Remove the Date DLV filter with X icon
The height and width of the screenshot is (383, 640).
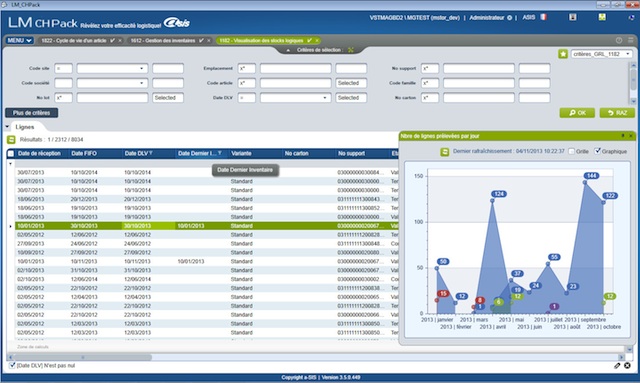627,366
